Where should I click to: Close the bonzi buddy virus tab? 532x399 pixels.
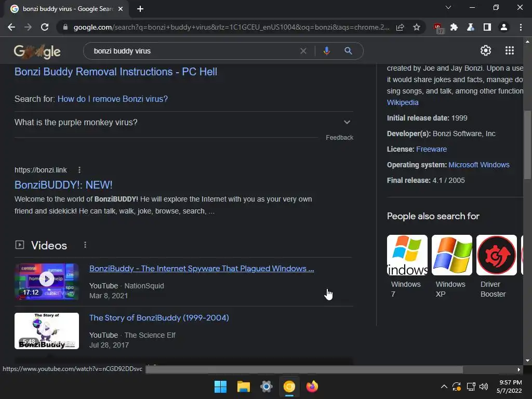(121, 9)
